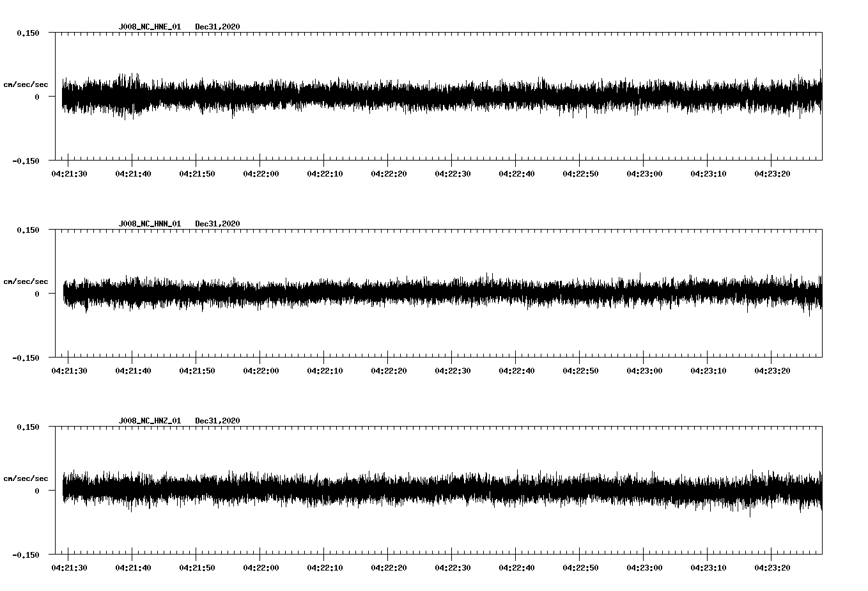Click the J008_NC_HNE_01 channel title
This screenshot has height=591, width=868.
coord(149,27)
